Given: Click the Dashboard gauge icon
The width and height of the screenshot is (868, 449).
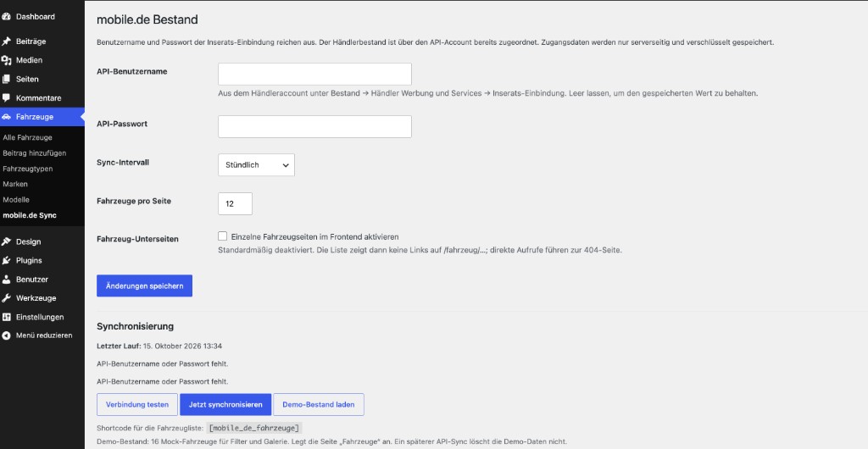Looking at the screenshot, I should tap(6, 17).
